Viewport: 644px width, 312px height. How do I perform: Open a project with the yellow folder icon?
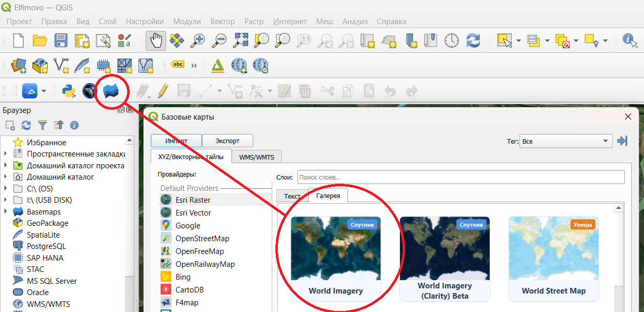40,41
